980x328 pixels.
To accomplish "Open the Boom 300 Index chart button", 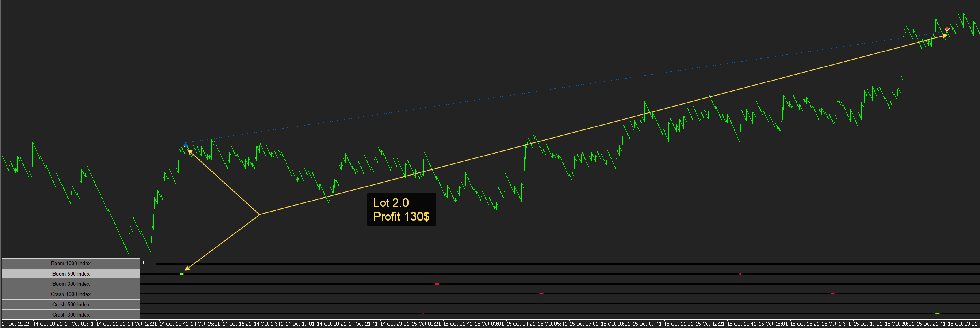I will tap(71, 284).
